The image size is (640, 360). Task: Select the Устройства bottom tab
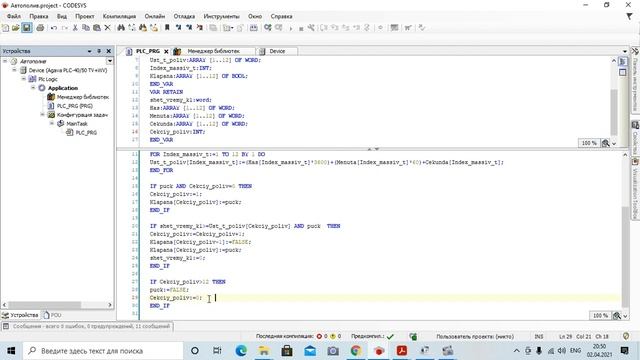pyautogui.click(x=20, y=315)
